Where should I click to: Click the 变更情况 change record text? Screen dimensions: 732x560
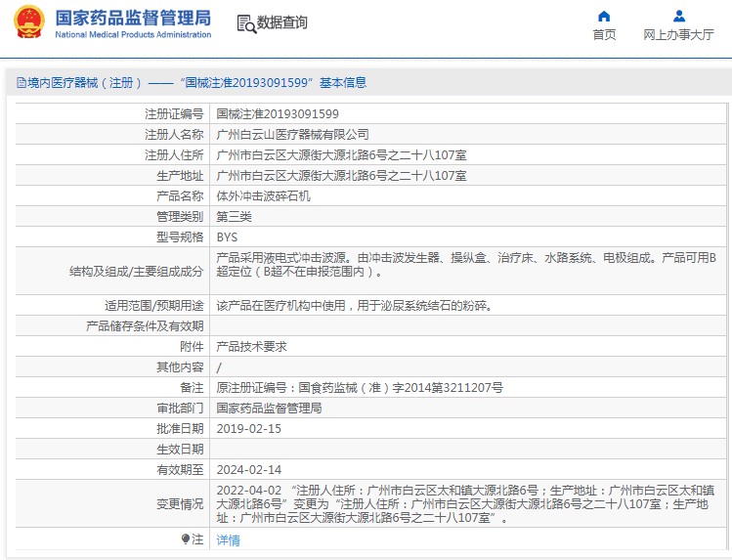(465, 504)
